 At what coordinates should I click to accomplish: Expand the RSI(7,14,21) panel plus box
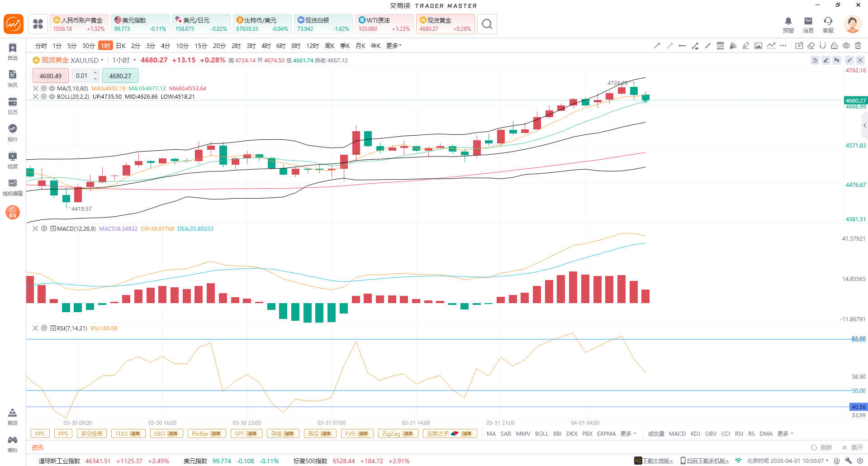click(x=53, y=328)
